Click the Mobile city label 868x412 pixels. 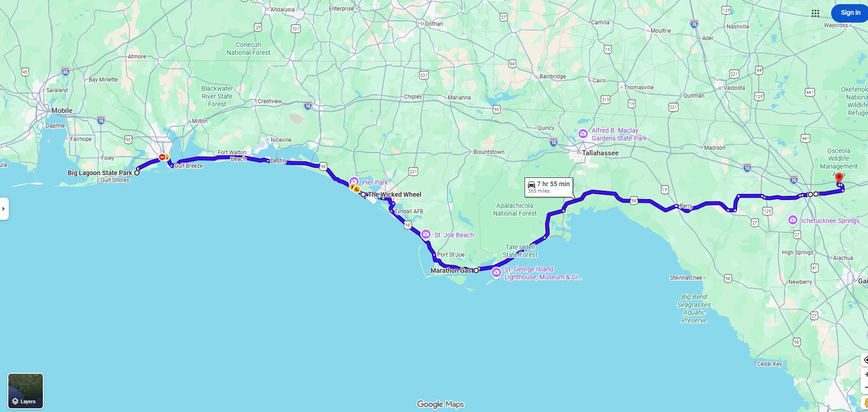click(62, 111)
